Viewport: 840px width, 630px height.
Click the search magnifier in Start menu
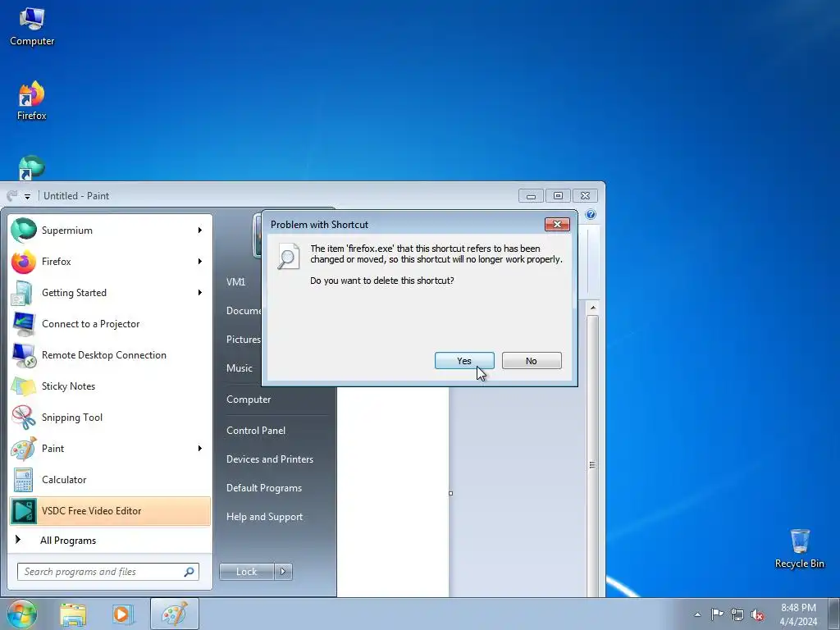[x=189, y=572]
